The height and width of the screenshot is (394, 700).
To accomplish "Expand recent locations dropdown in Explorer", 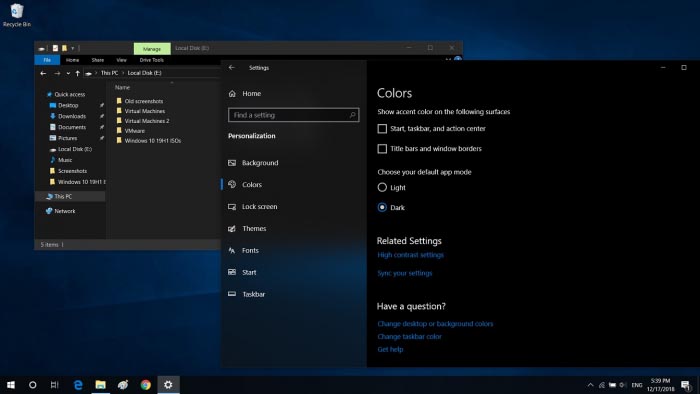I will [x=68, y=73].
